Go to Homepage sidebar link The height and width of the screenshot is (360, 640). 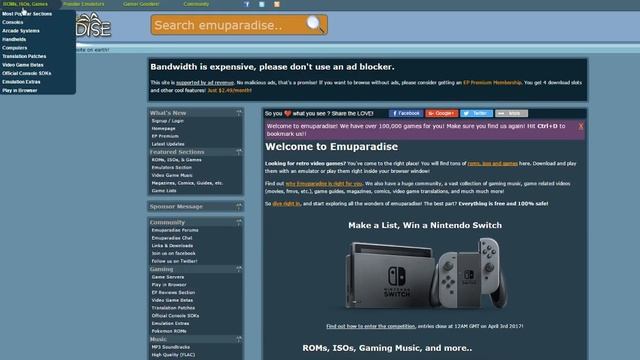coord(163,129)
